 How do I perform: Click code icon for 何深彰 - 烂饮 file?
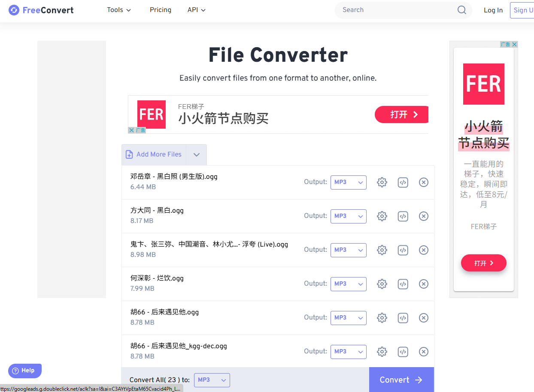403,284
